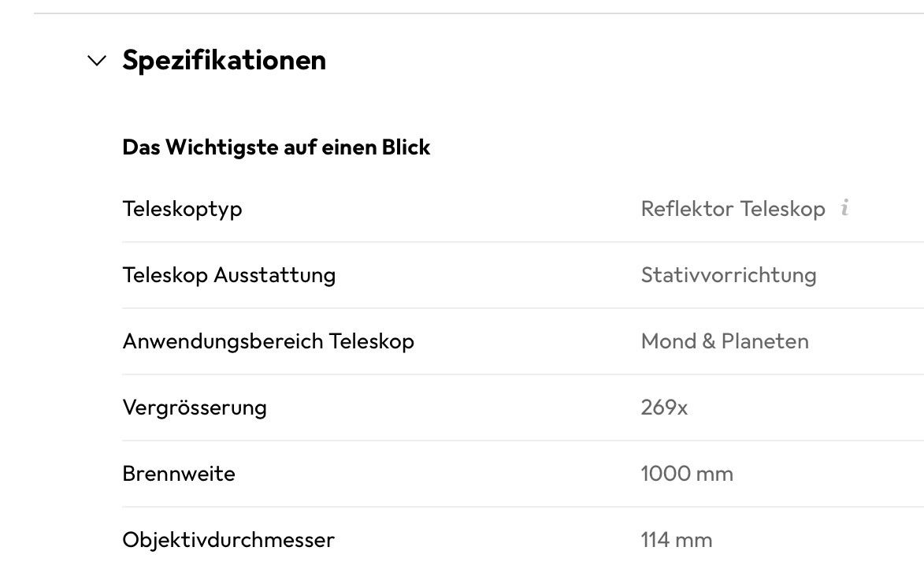The height and width of the screenshot is (588, 924).
Task: Click the Mond & Planeten value
Action: click(x=724, y=341)
